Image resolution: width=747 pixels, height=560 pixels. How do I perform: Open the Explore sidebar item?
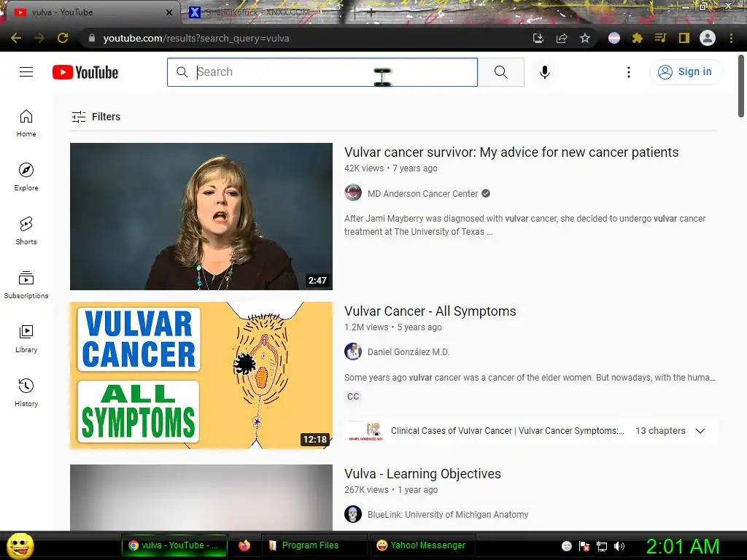(x=26, y=177)
